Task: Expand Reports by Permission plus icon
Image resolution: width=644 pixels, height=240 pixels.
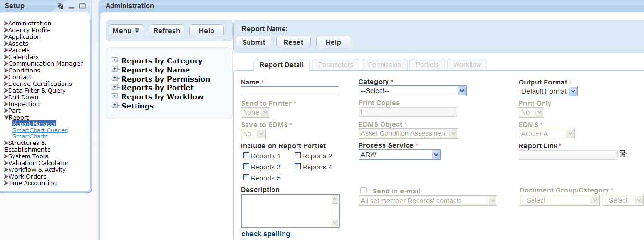Action: (x=115, y=78)
